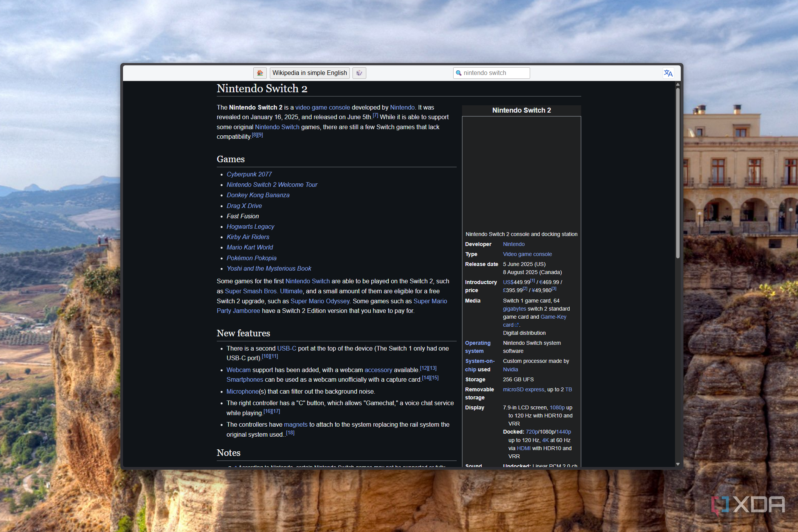Click the search magnifier icon
The image size is (798, 532).
tap(459, 73)
